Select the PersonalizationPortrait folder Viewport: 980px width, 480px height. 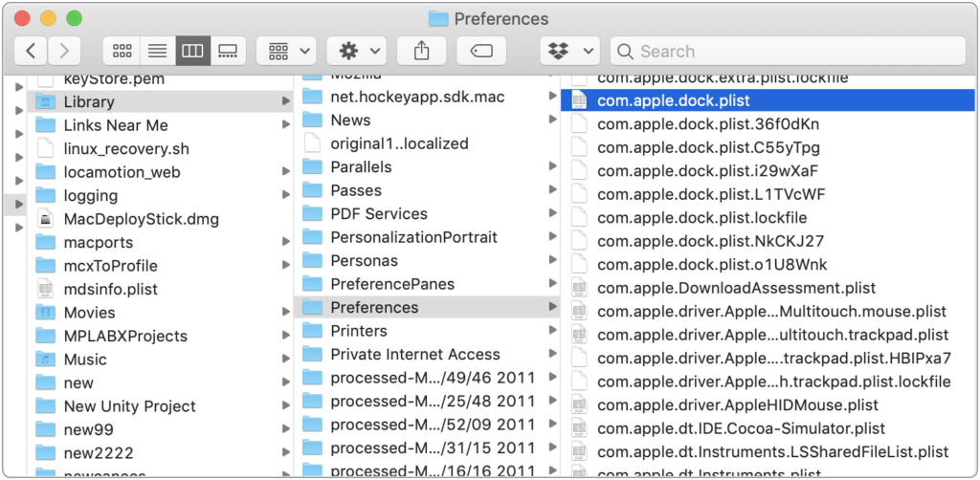point(427,237)
